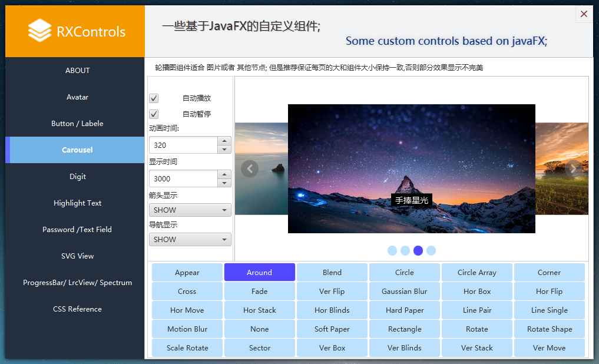This screenshot has height=364, width=599.
Task: Choose the Gaussian Blur transition
Action: click(404, 292)
